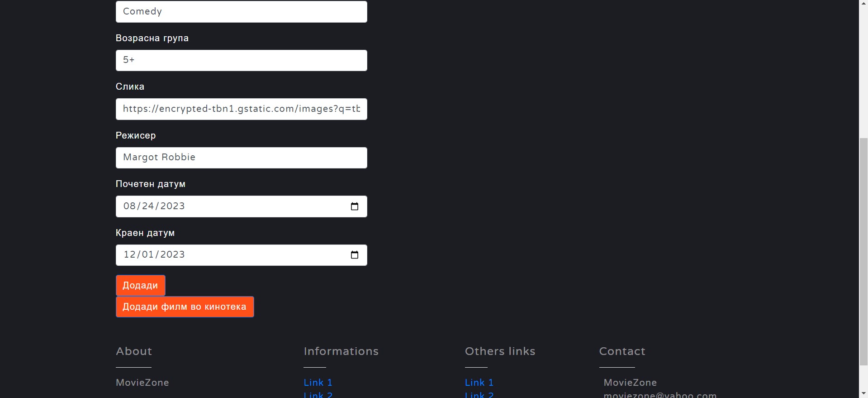868x398 pixels.
Task: Click the Режисер field with Margot Robbie
Action: point(241,158)
